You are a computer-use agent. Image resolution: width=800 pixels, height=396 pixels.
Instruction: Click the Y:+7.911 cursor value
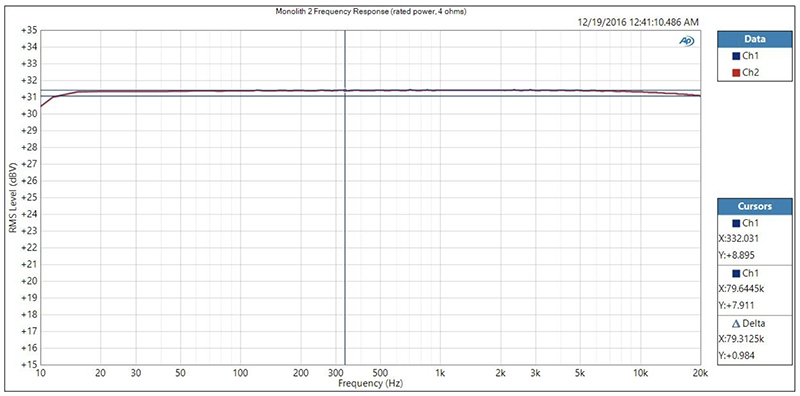(x=736, y=306)
